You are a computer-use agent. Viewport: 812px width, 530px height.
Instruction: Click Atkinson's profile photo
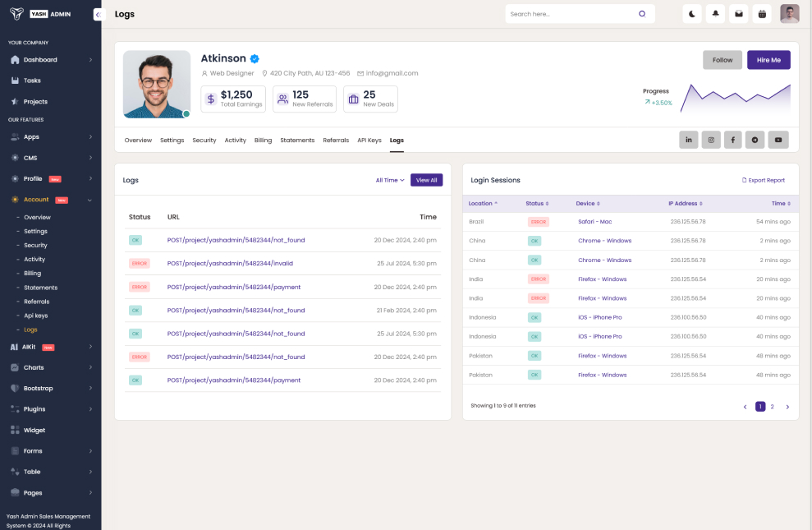coord(157,85)
